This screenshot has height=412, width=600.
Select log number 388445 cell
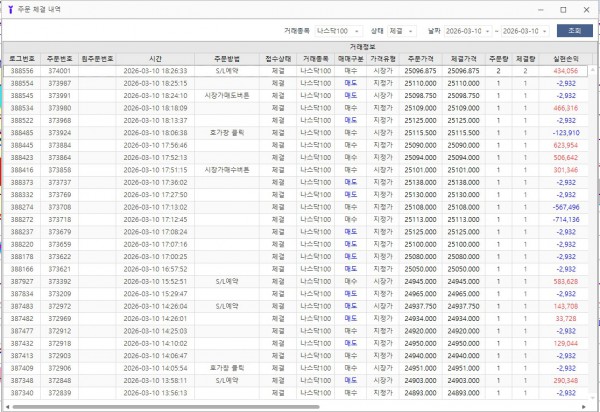(x=22, y=145)
